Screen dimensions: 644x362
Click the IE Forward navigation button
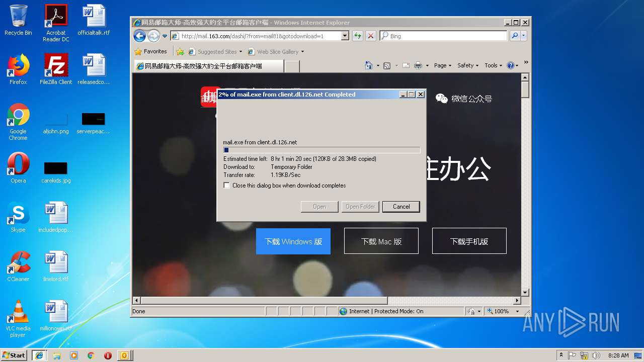[x=153, y=36]
